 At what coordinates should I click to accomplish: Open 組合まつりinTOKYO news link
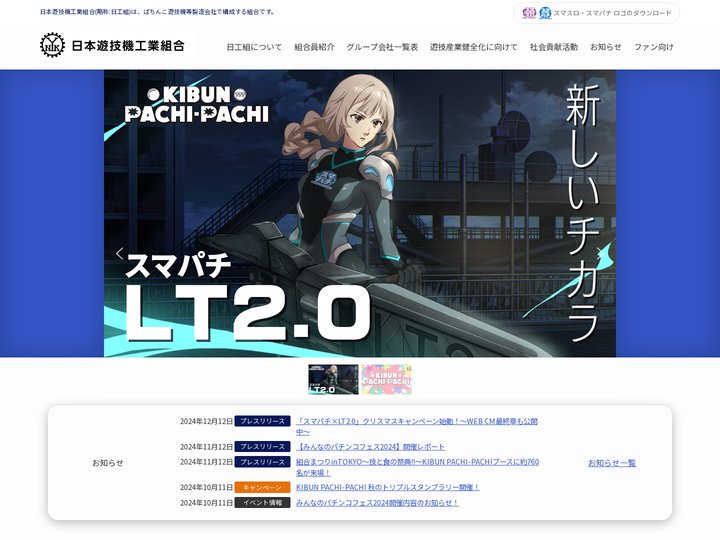[417, 467]
